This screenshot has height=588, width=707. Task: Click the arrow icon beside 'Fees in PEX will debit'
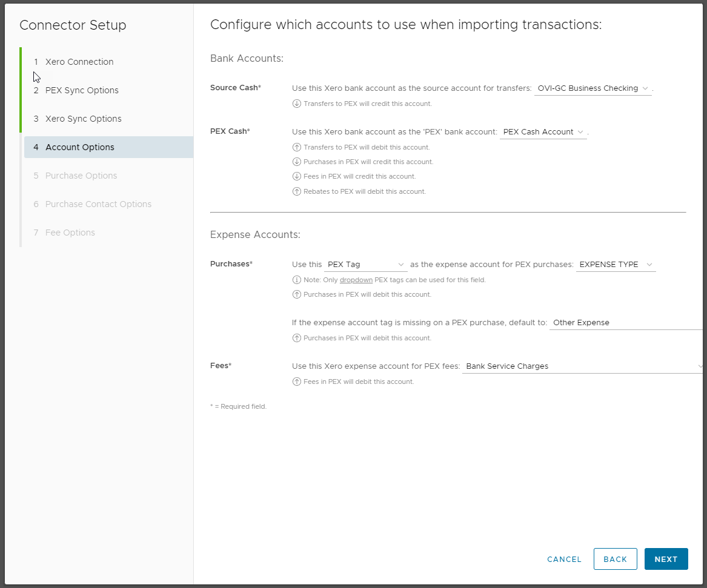pyautogui.click(x=296, y=382)
